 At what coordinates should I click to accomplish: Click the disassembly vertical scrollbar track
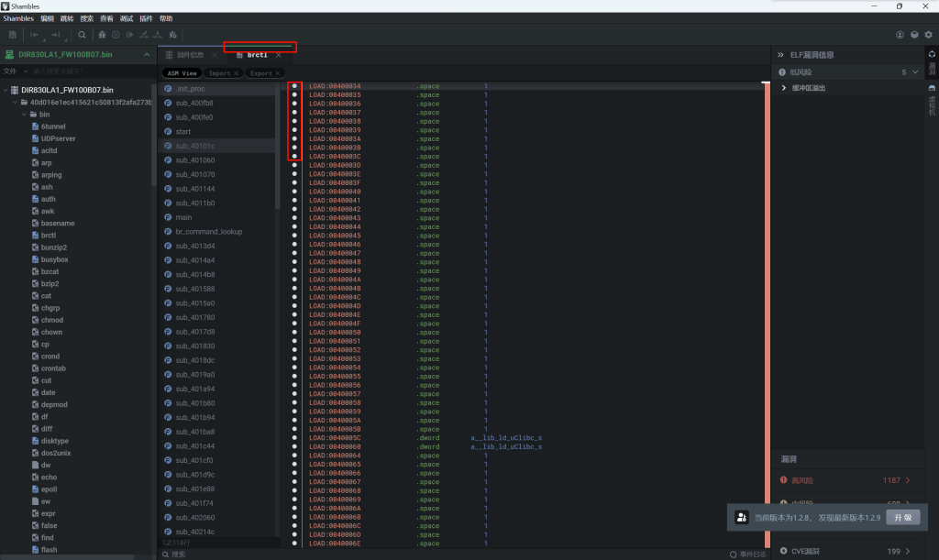click(767, 275)
